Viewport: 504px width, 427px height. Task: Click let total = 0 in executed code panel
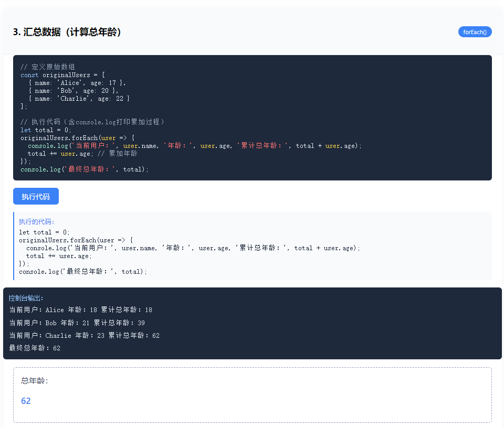coord(44,232)
